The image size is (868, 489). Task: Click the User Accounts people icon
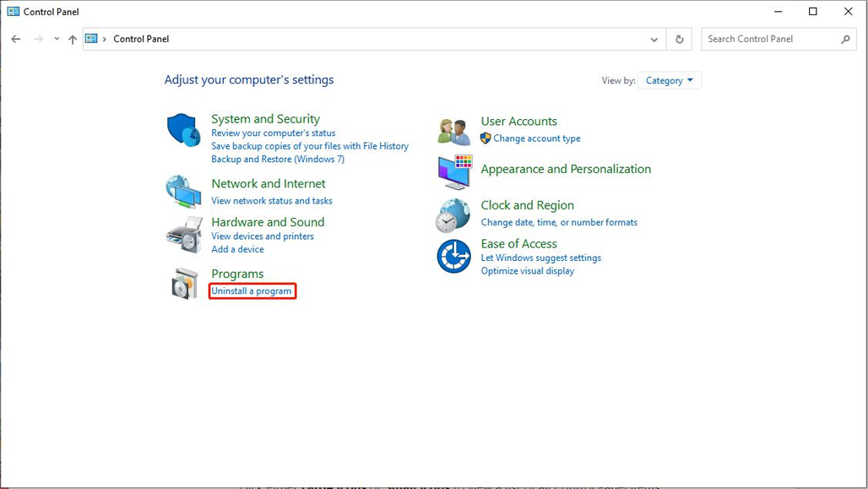tap(453, 131)
